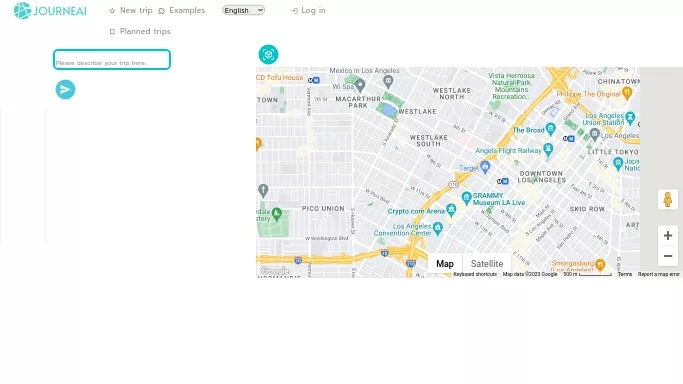This screenshot has width=683, height=384.
Task: Select Crypto.com Arena marker
Action: [451, 210]
